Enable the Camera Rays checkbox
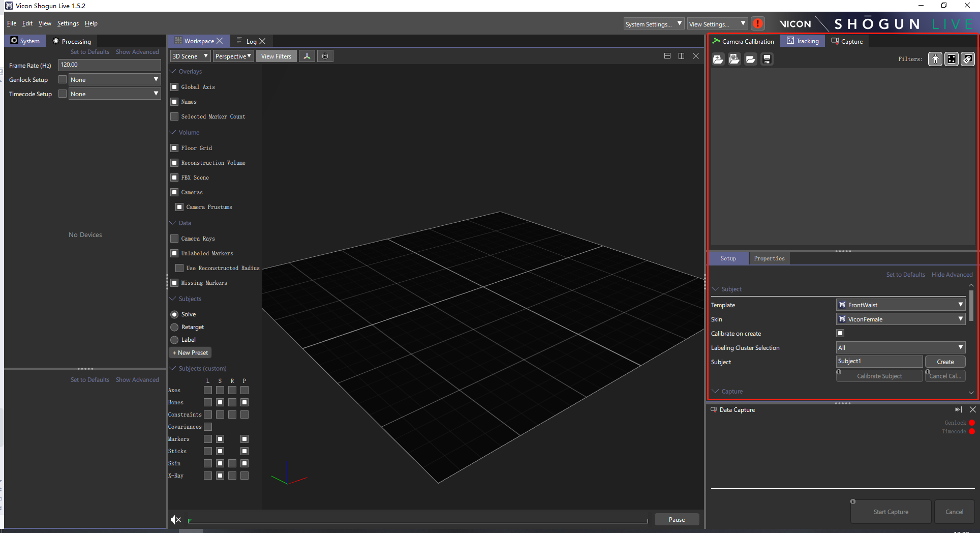The image size is (980, 533). click(174, 239)
